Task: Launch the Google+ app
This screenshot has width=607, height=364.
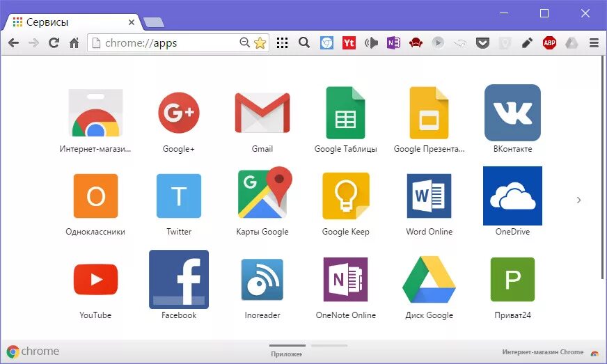Action: coord(178,113)
